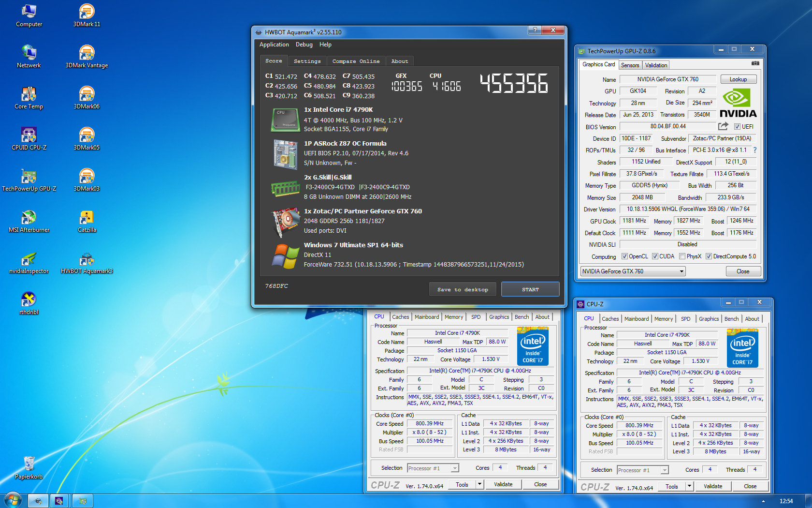
Task: Open the 3DMark 11 desktop shortcut
Action: (87, 15)
